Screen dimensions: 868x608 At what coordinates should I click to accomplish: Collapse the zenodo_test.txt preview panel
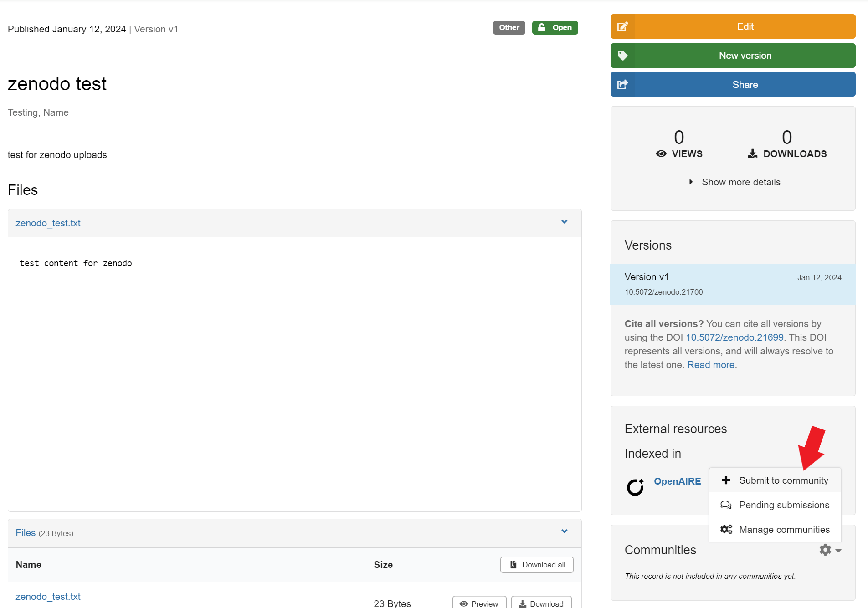pos(564,222)
